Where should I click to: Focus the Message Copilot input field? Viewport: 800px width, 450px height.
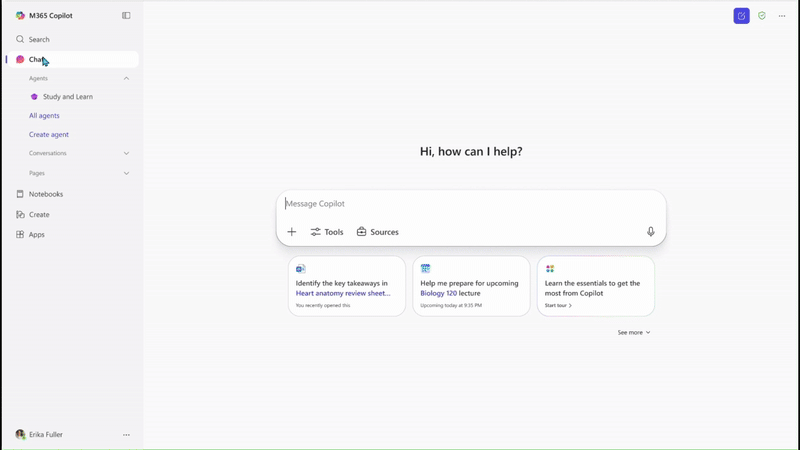471,204
